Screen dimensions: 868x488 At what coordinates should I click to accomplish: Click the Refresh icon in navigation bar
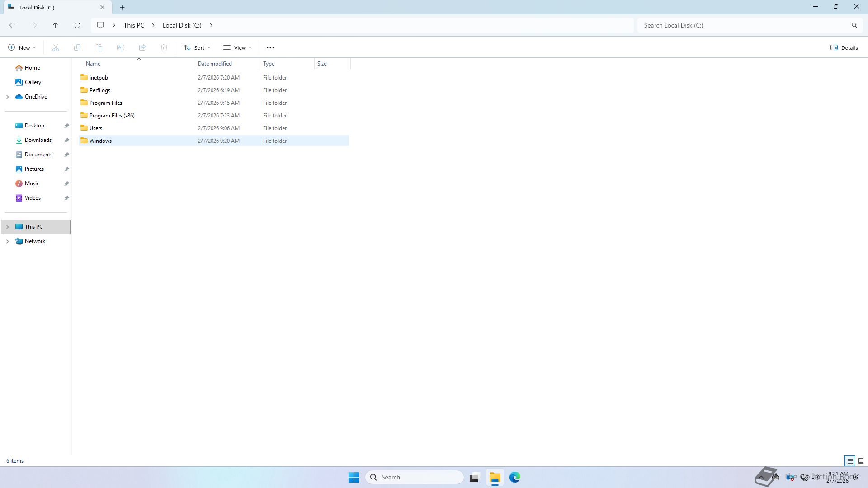click(77, 25)
